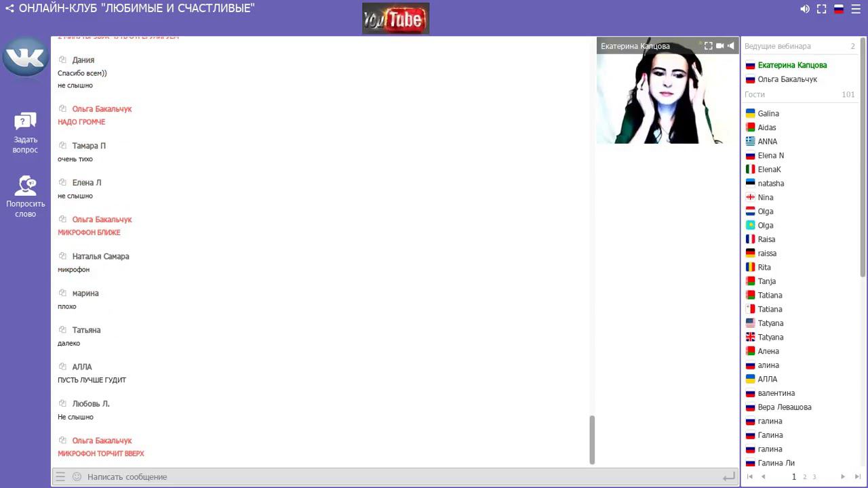Select guest Алена in the list
This screenshot has width=868, height=488.
768,351
